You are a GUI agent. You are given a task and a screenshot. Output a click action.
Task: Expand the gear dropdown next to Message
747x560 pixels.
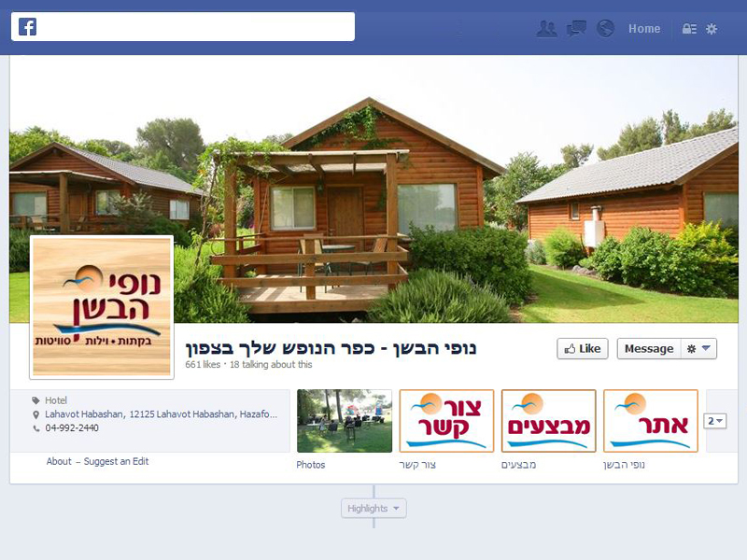pyautogui.click(x=698, y=348)
